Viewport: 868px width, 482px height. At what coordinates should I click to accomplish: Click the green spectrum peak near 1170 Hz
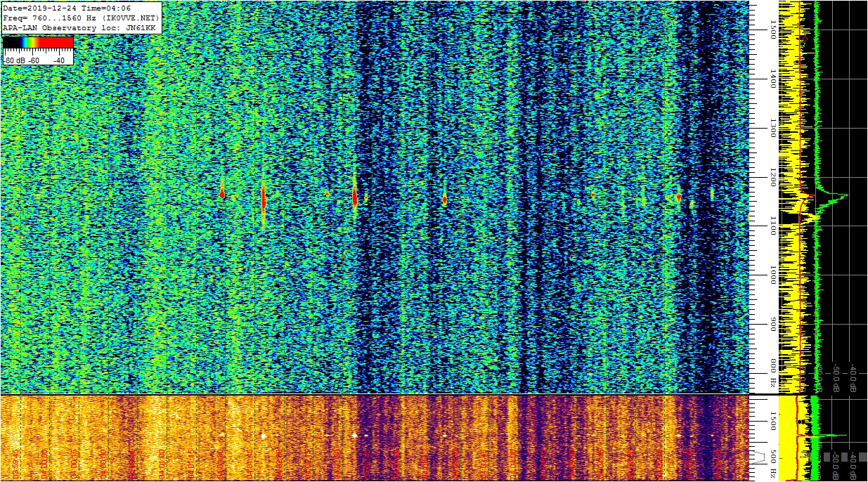[835, 195]
